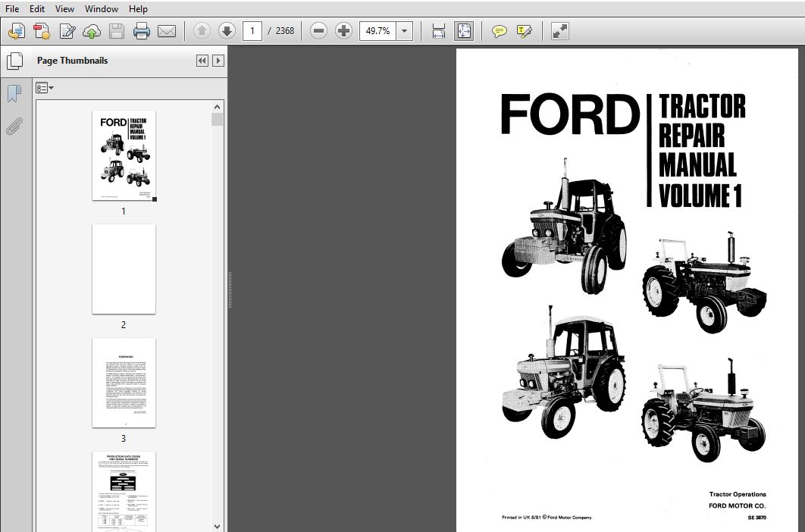Click the Tractor Operations text
805x532 pixels.
tap(738, 495)
